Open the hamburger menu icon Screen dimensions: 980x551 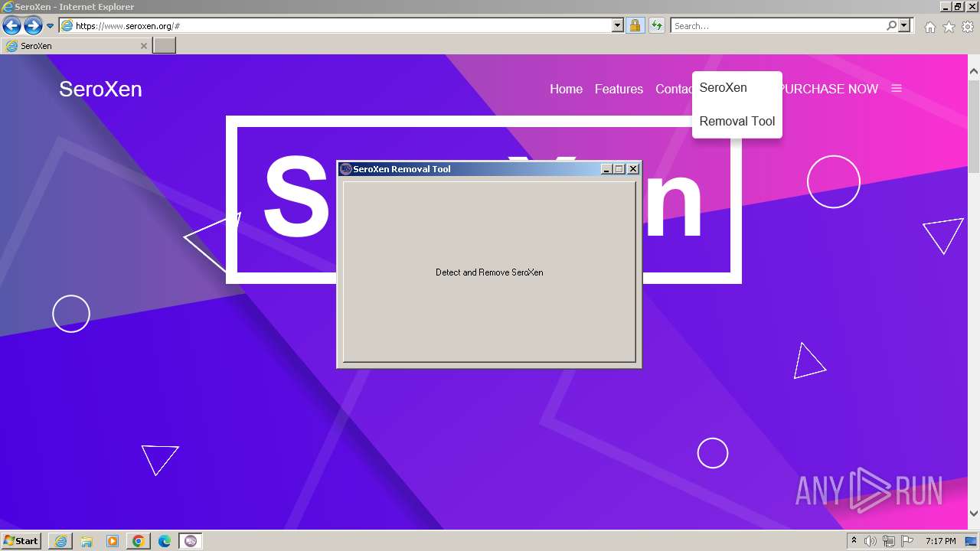pyautogui.click(x=897, y=89)
